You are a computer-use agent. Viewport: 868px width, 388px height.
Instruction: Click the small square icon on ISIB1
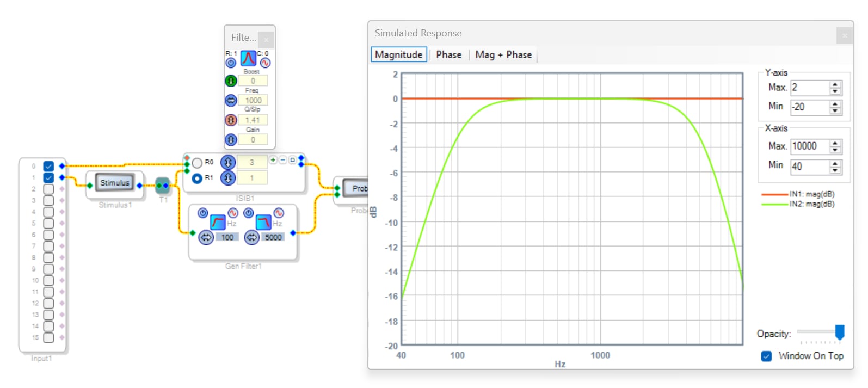[292, 160]
